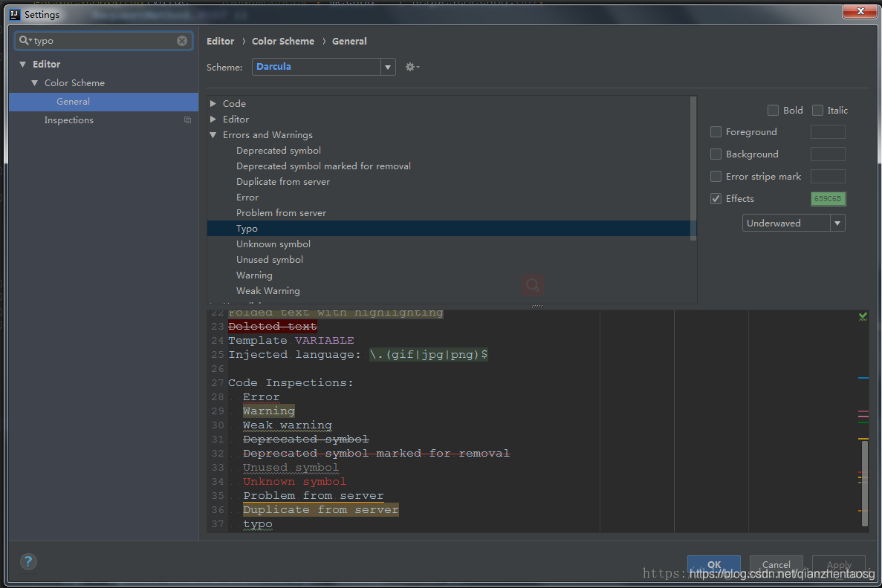
Task: Close the Settings dialog window
Action: pyautogui.click(x=860, y=10)
